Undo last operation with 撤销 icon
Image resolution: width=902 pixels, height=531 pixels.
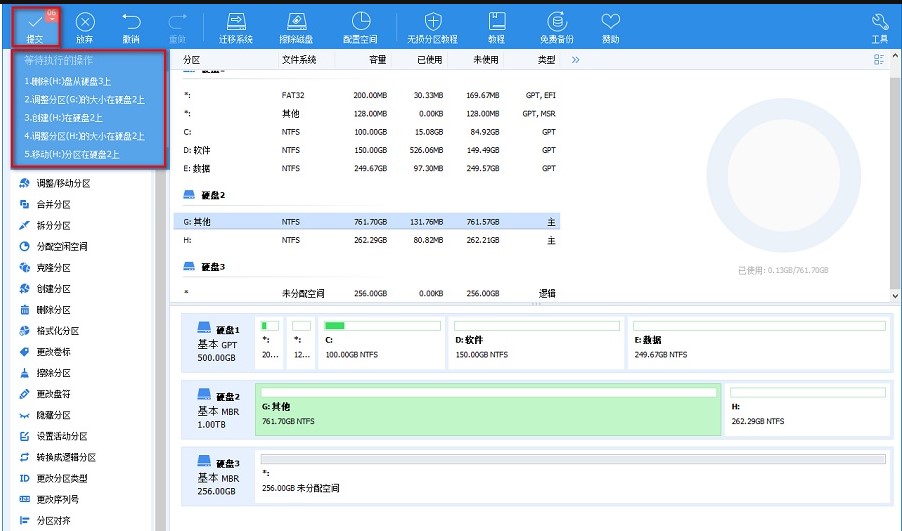pyautogui.click(x=131, y=26)
